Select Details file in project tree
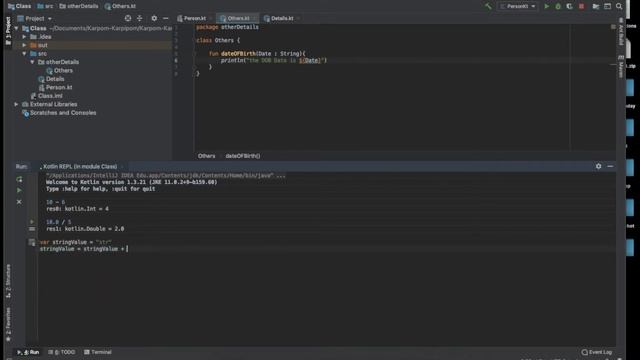The width and height of the screenshot is (640, 360). click(51, 79)
